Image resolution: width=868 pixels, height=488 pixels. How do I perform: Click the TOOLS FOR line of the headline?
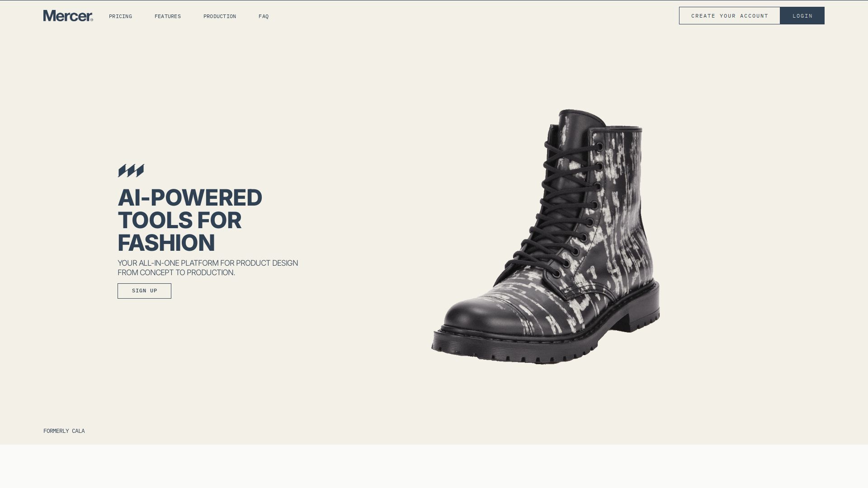179,221
